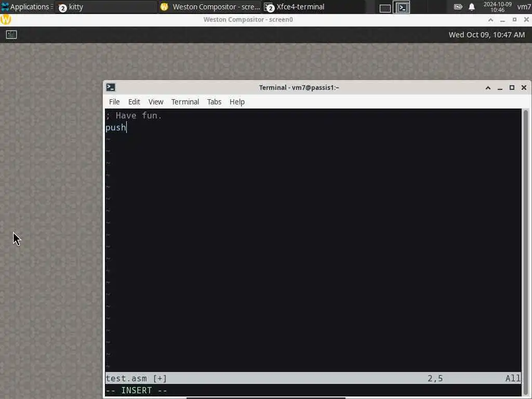Click the vm7 user label in panel

(524, 7)
